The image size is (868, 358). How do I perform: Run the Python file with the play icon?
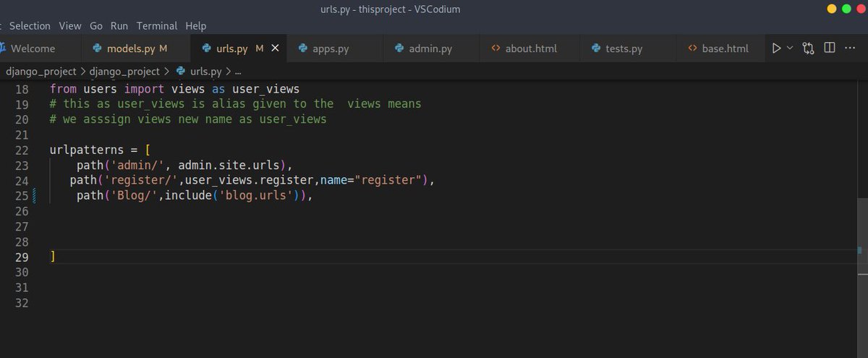[776, 48]
